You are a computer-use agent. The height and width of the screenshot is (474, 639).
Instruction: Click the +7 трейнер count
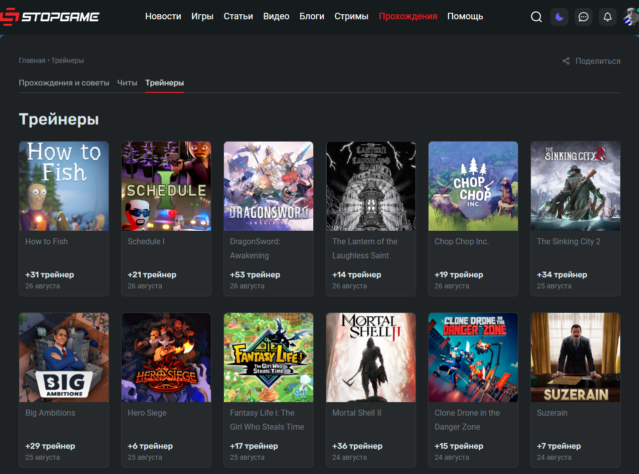[x=559, y=446]
